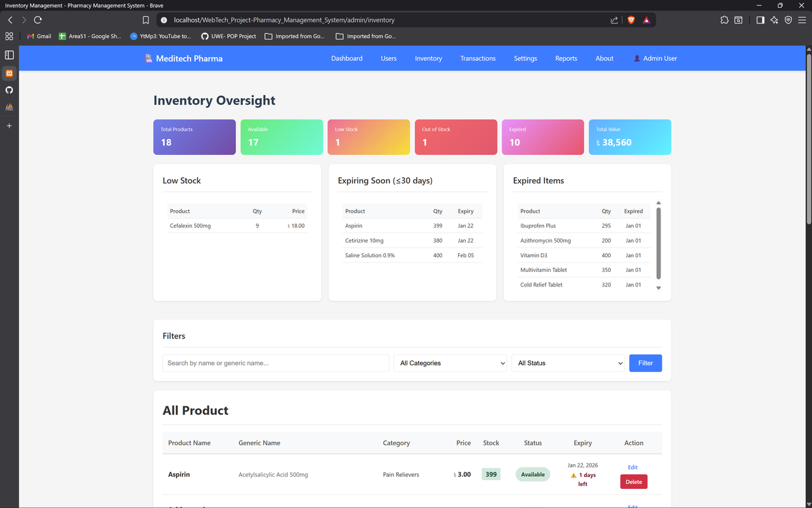The image size is (812, 508).
Task: Bookmark this page with the bookmark icon
Action: [146, 20]
